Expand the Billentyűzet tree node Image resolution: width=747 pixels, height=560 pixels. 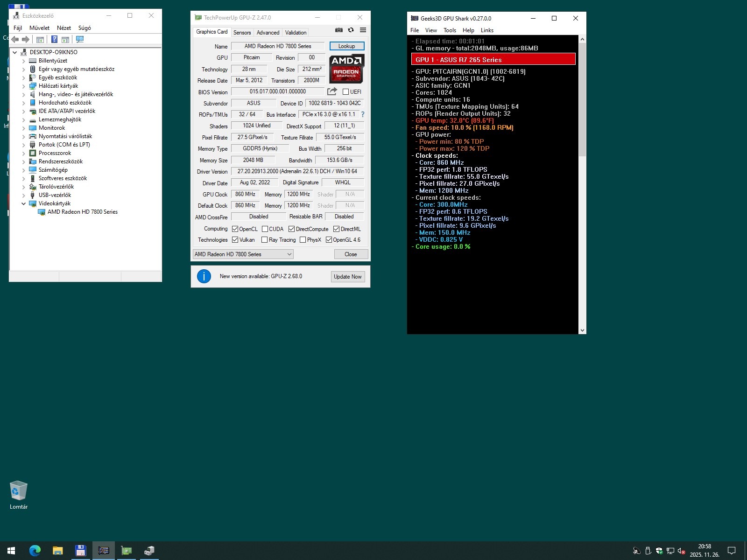pos(24,61)
